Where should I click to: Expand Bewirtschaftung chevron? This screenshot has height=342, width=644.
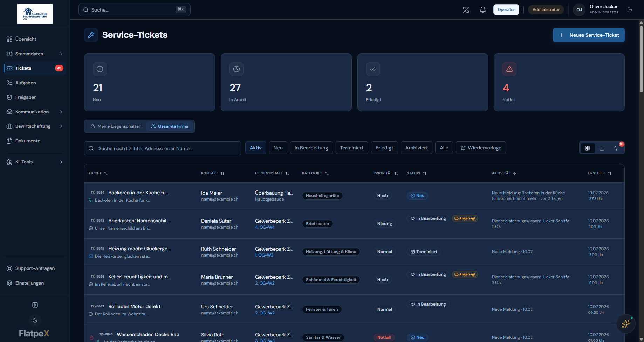point(61,126)
